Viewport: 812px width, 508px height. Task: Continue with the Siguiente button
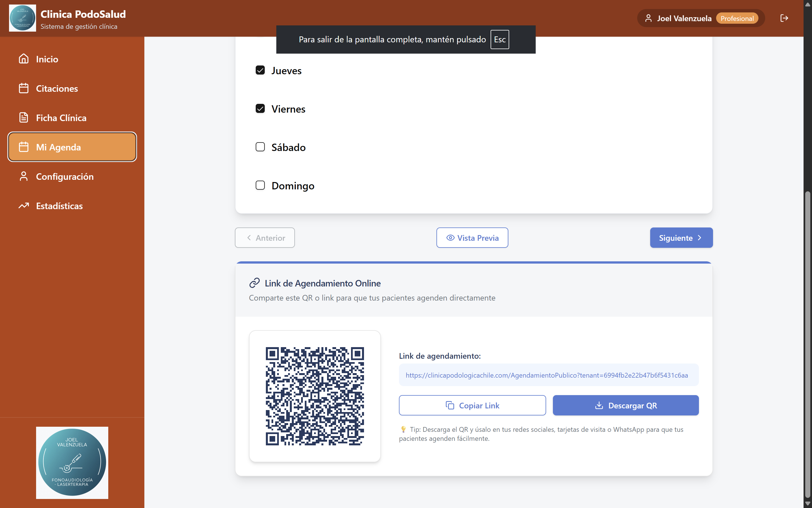click(681, 238)
